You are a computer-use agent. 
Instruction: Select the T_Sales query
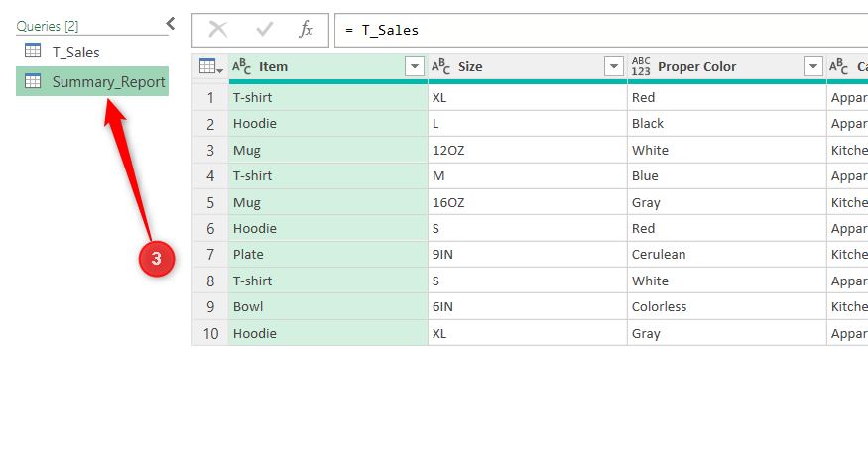point(92,52)
